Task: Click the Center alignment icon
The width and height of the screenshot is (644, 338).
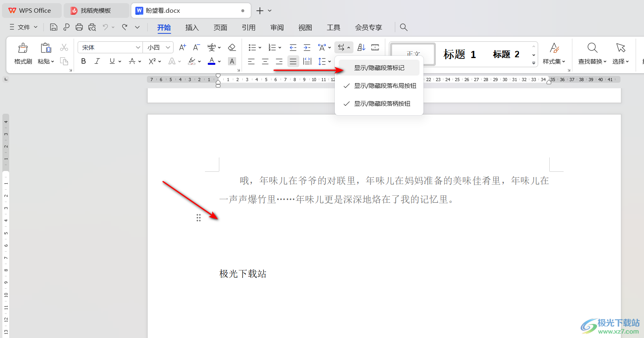Action: click(x=265, y=61)
